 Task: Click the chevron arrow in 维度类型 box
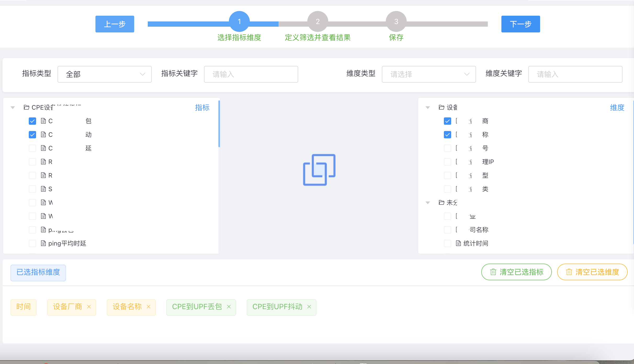click(467, 74)
